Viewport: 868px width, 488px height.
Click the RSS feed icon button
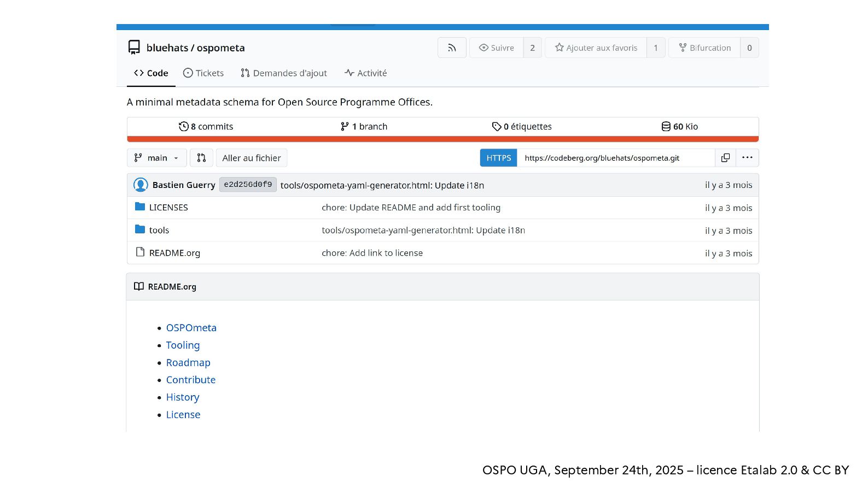[x=452, y=48]
